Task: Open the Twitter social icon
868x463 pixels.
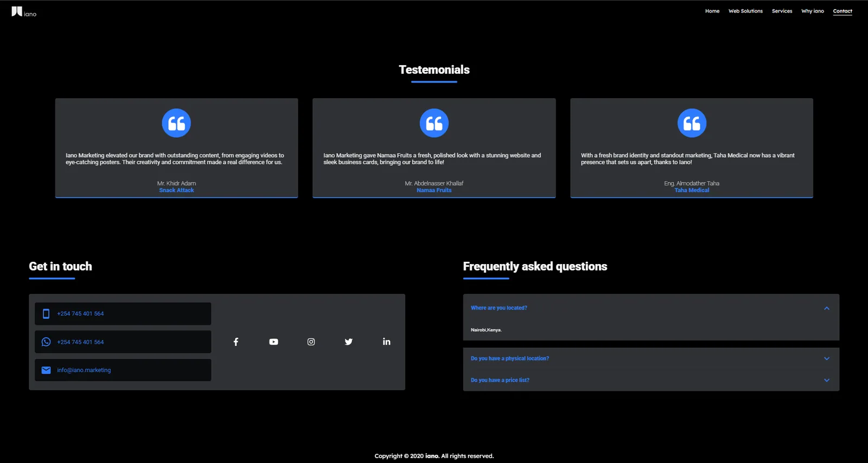Action: (349, 342)
